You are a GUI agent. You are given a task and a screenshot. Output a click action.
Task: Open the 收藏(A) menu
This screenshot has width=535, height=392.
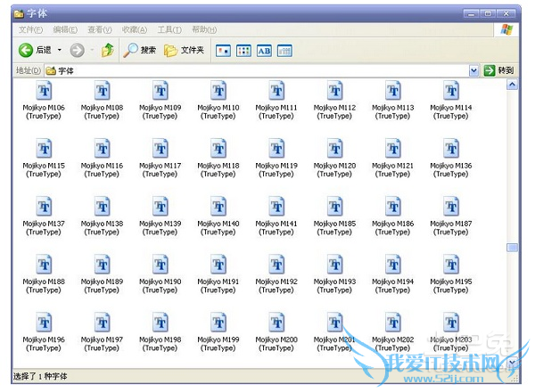click(135, 30)
